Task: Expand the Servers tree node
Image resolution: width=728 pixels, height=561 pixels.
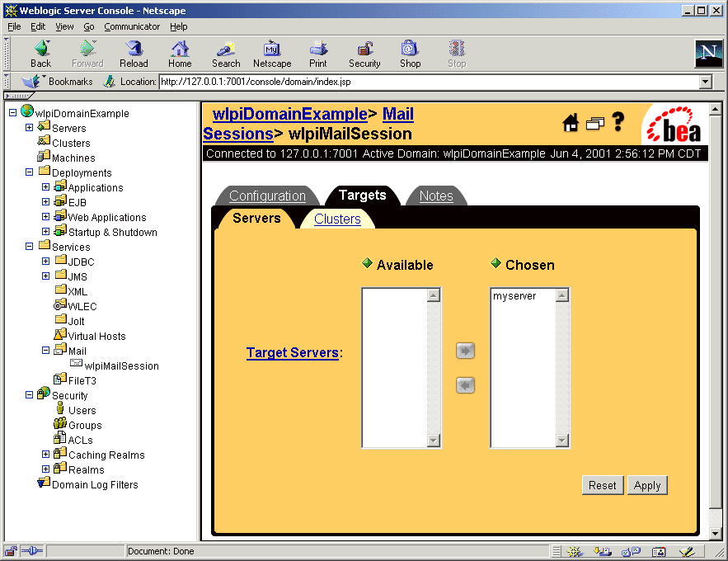Action: click(x=29, y=128)
